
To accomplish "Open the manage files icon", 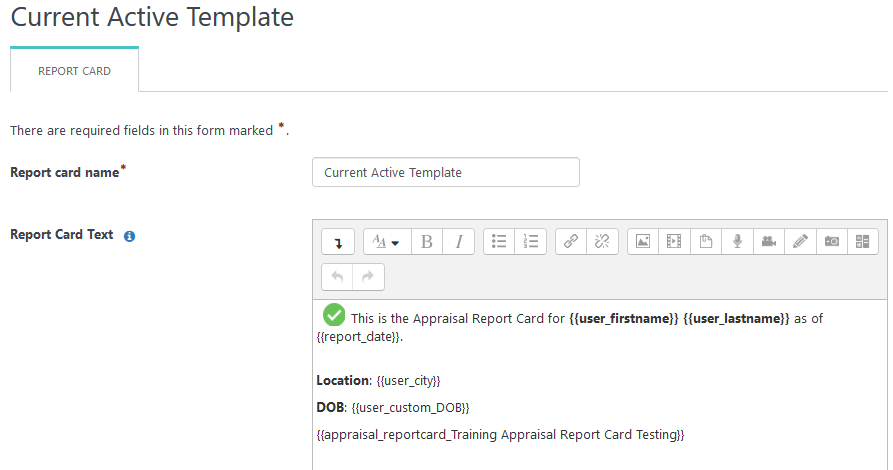I will click(706, 242).
